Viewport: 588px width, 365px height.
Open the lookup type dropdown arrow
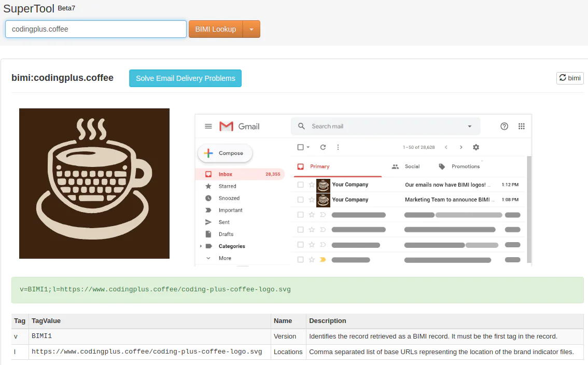coord(251,29)
